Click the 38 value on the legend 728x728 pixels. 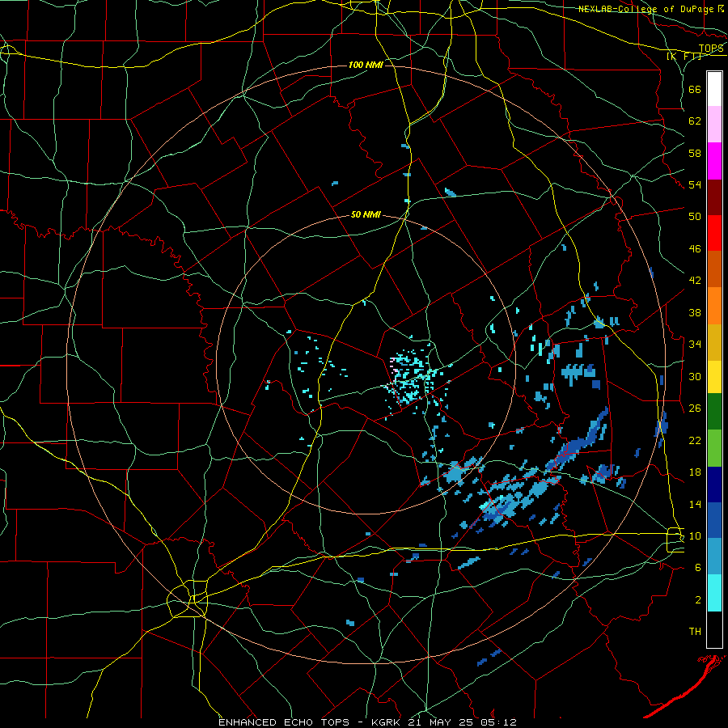click(x=695, y=312)
